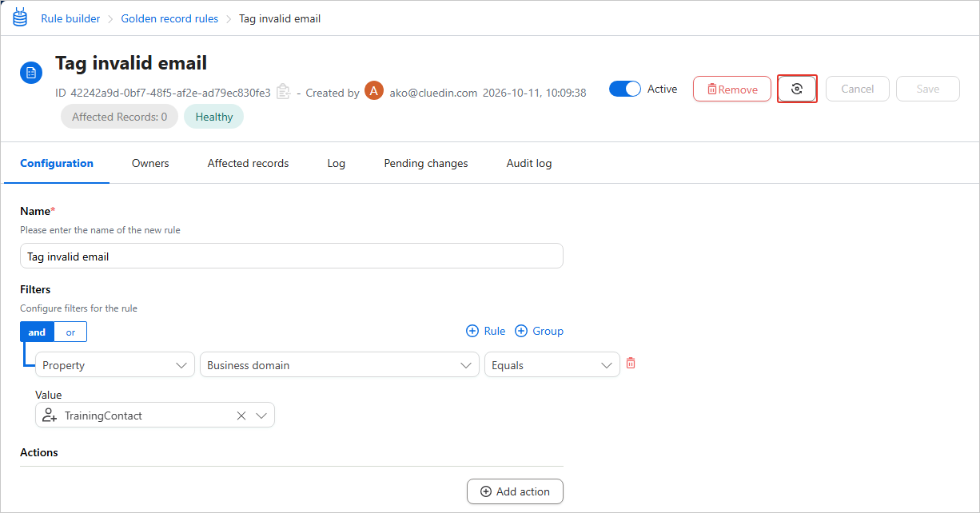Open the Audit log tab

[529, 163]
